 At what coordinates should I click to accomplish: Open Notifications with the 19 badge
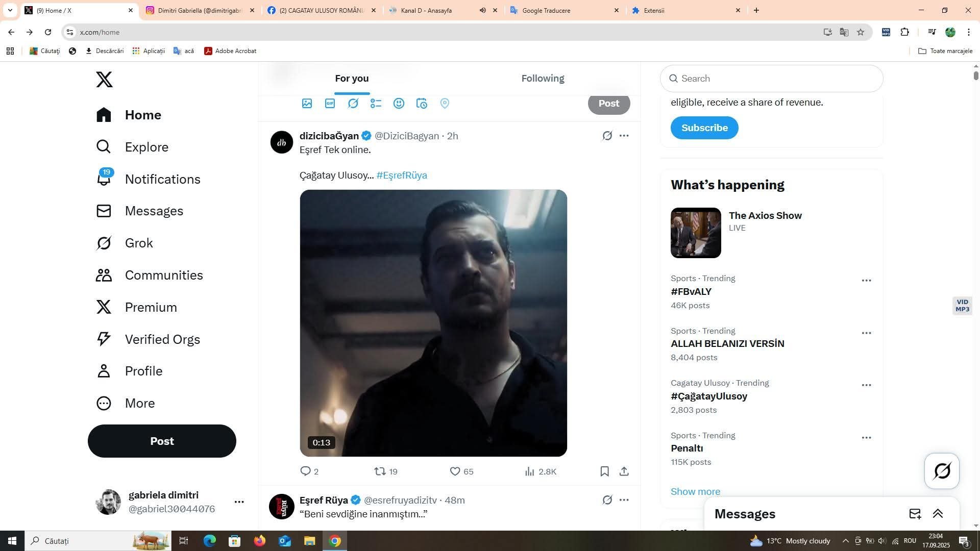pos(148,179)
